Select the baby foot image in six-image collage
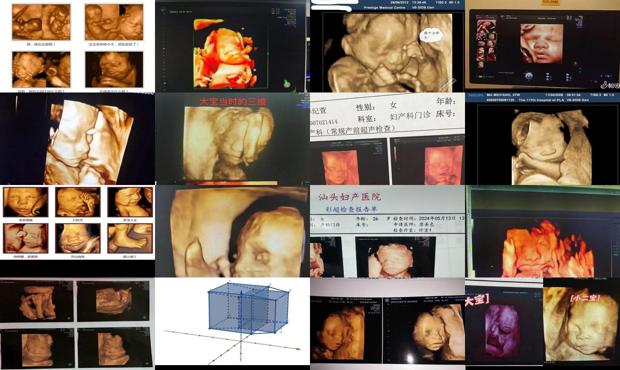The width and height of the screenshot is (620, 370). 130,238
